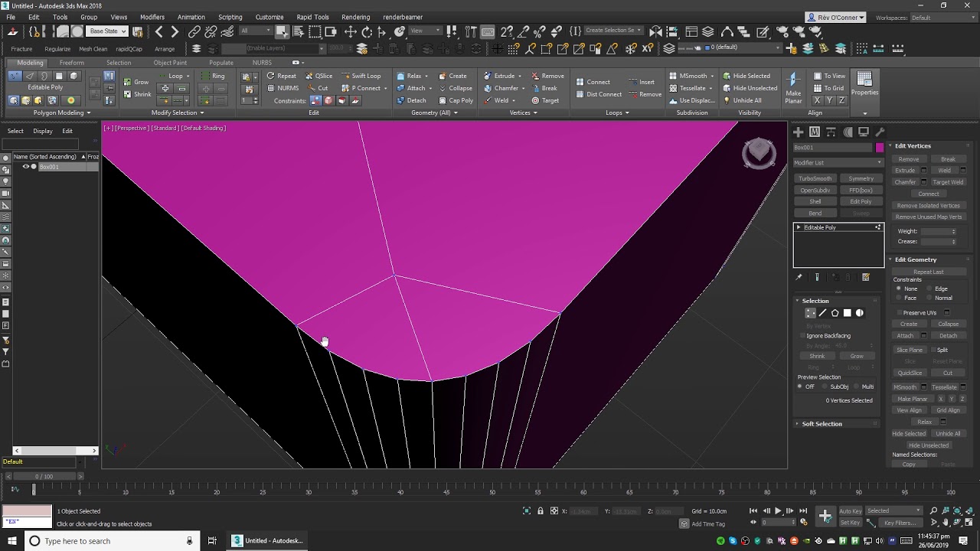Open the Populate ribbon tab
Viewport: 980px width, 551px height.
tap(221, 63)
